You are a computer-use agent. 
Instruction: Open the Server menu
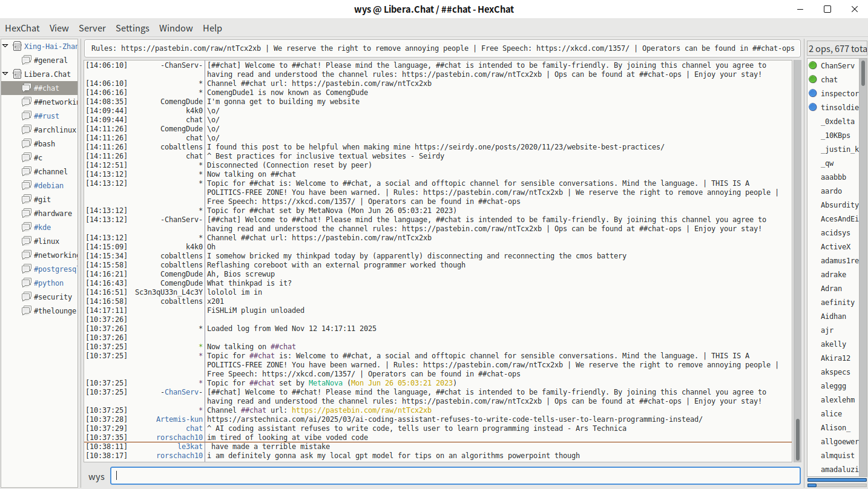coord(92,28)
